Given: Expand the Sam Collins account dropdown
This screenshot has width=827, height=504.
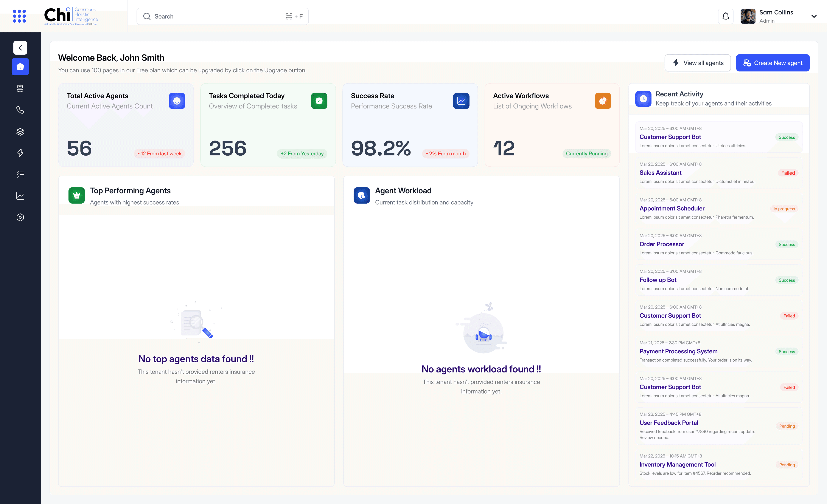Looking at the screenshot, I should point(814,16).
